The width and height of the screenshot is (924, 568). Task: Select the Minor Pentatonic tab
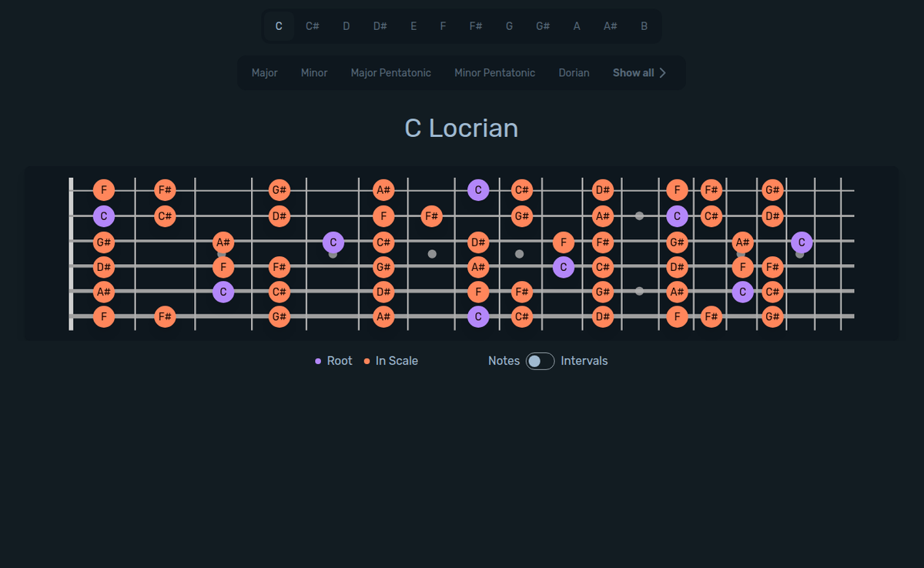click(494, 72)
